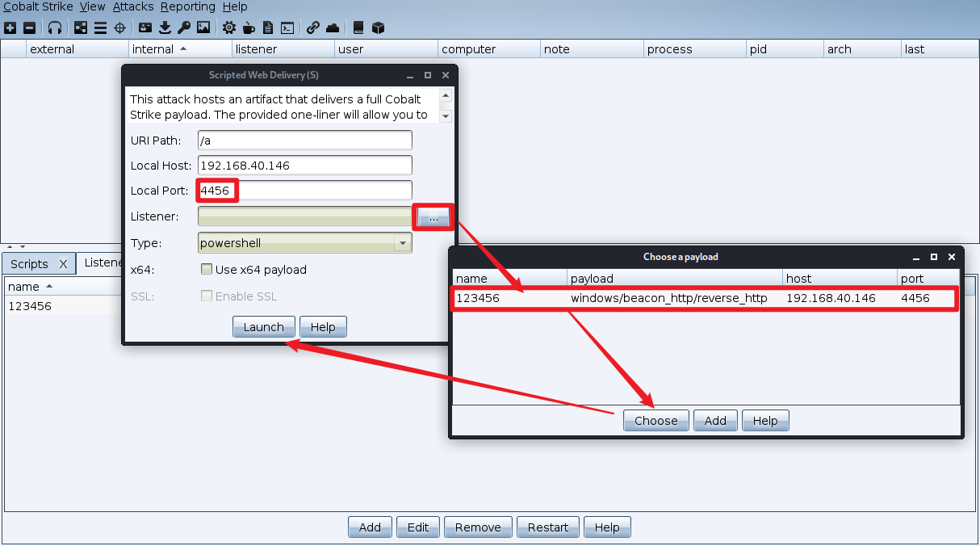Toggle Use x64 payload checkbox
The width and height of the screenshot is (980, 546).
[x=207, y=270]
